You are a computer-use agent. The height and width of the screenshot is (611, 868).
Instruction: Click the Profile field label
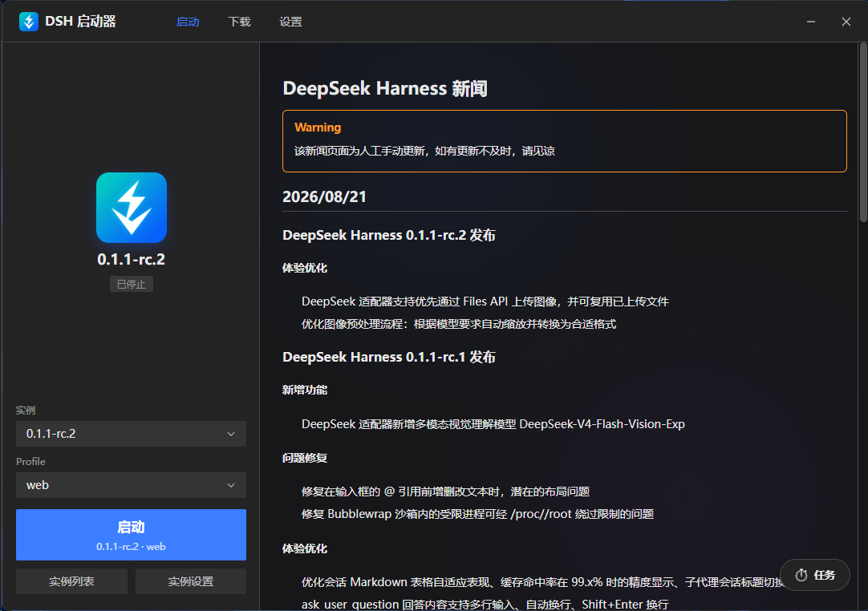point(30,462)
